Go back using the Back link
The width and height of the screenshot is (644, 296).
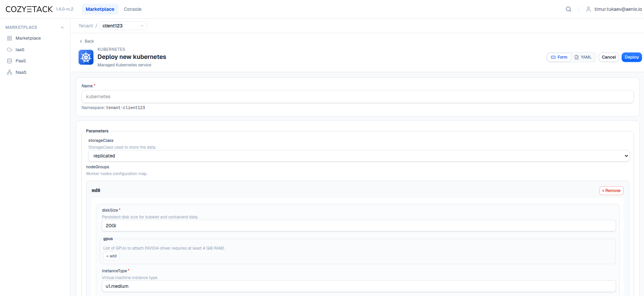(x=87, y=41)
